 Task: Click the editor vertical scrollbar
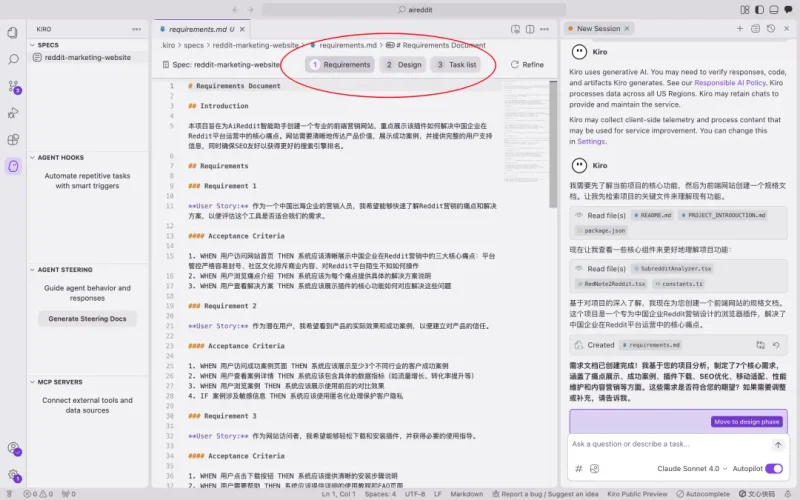coord(553,144)
